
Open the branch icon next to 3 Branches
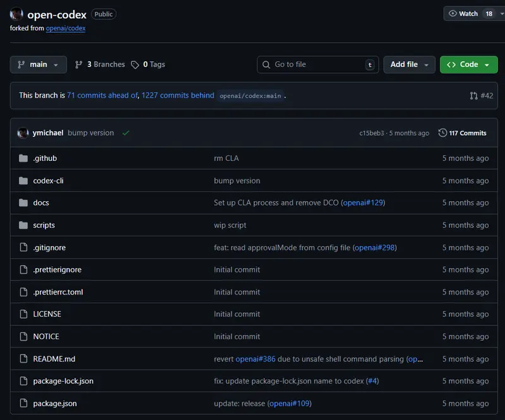pyautogui.click(x=78, y=64)
